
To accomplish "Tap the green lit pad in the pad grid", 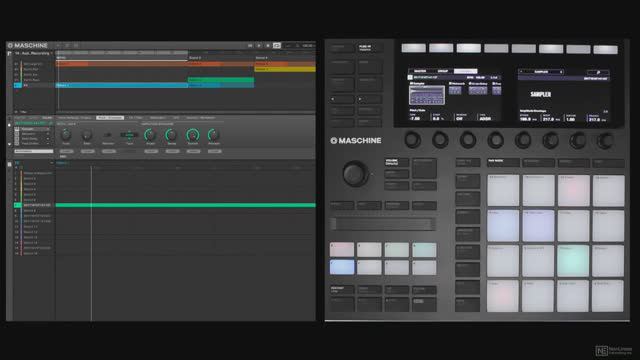I will coord(573,260).
